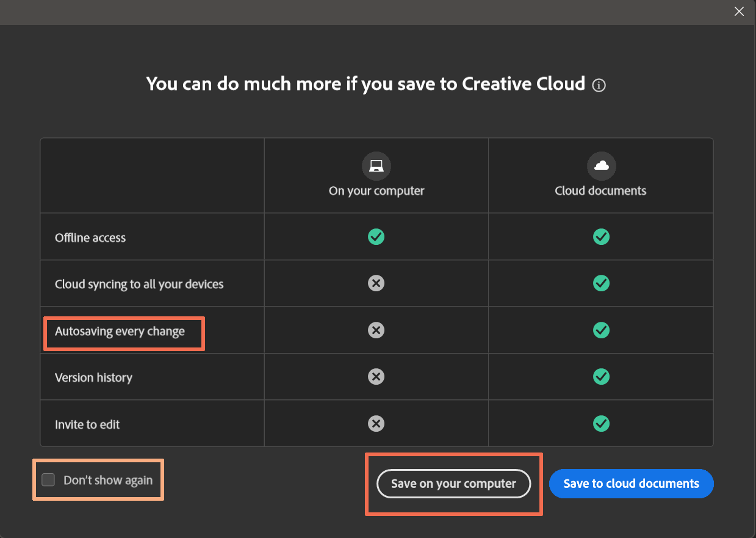Click the gray X for Invite to edit on computer
Image resolution: width=756 pixels, height=538 pixels.
click(x=376, y=423)
